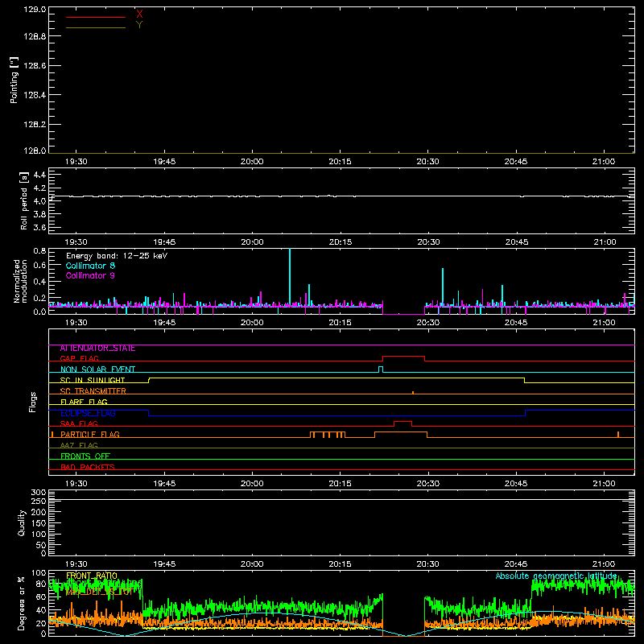The image size is (644, 644).
Task: Click the ECLIPSE_FLAG label
Action: 88,413
